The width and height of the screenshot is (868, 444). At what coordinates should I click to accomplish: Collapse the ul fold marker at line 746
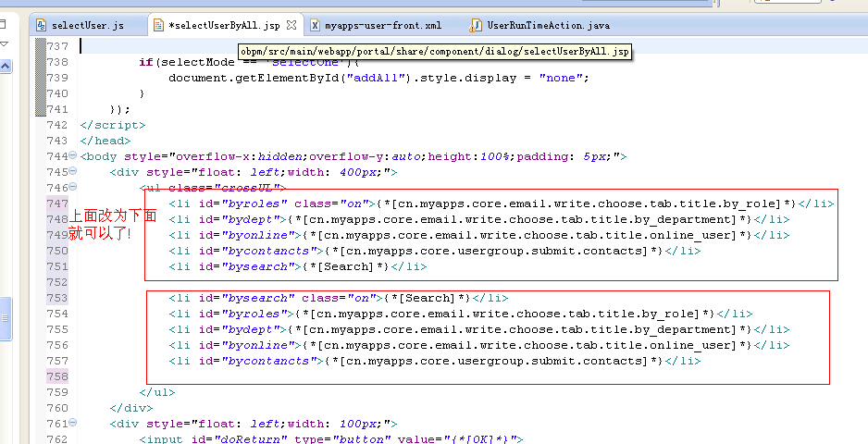tap(73, 187)
